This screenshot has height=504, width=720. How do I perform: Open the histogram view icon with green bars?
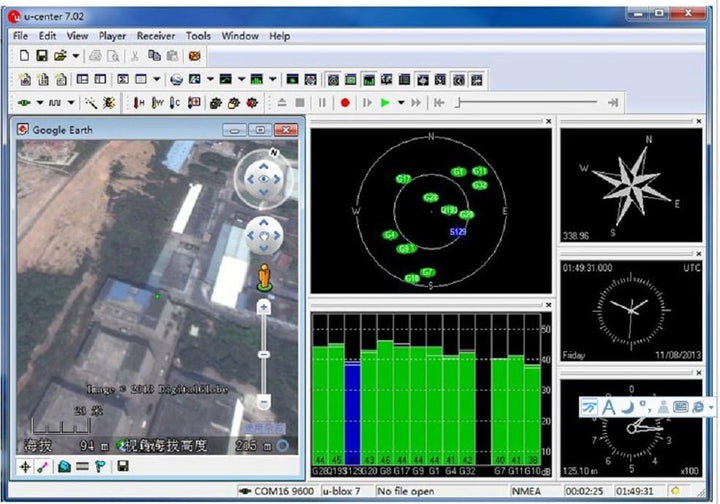pos(256,80)
